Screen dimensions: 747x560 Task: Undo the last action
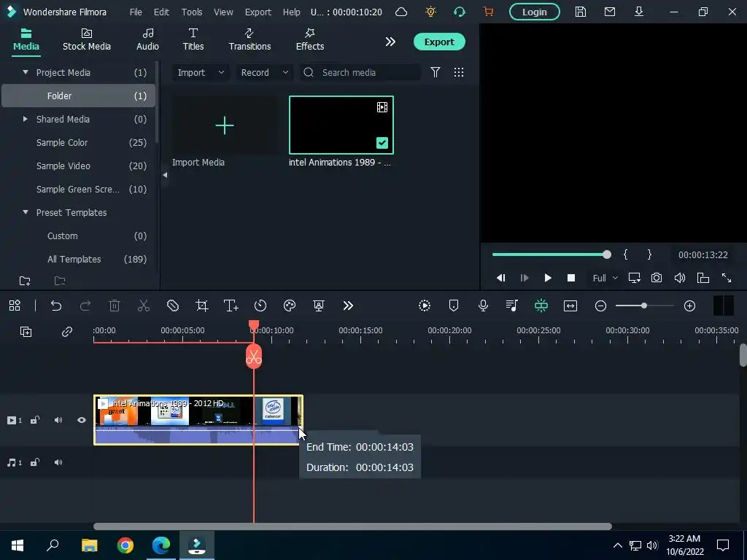tap(56, 306)
